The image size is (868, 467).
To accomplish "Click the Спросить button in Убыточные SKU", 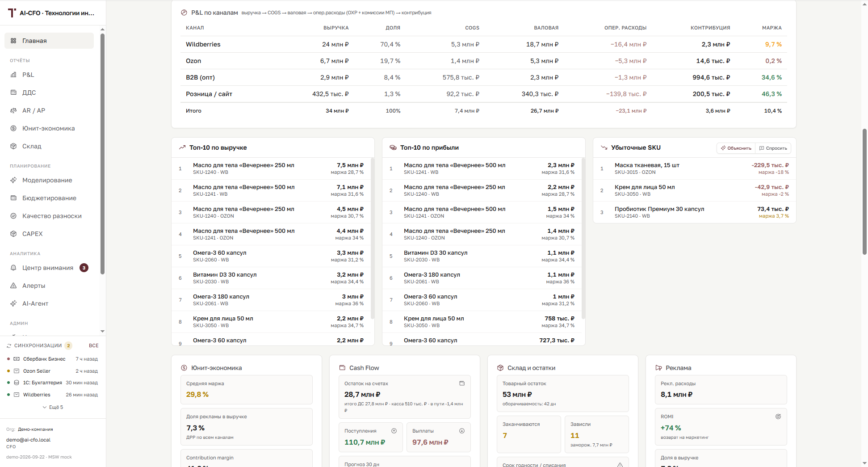I will click(773, 148).
